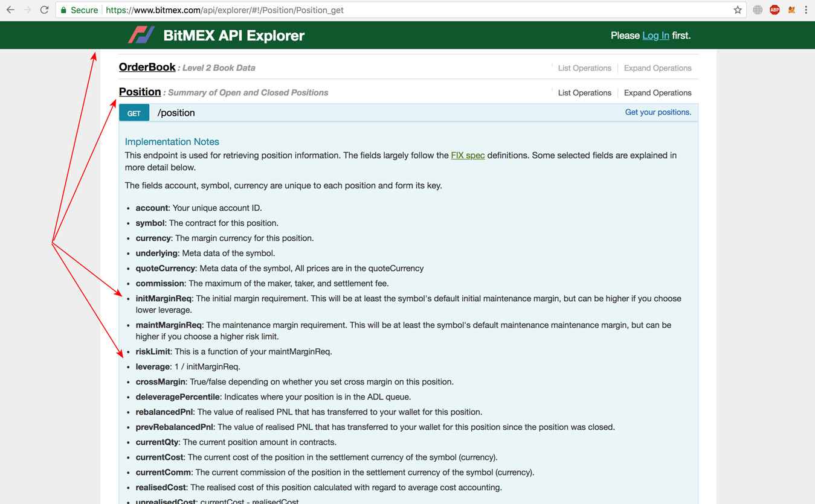Open the MetaMask fox extension icon
815x504 pixels.
(x=791, y=10)
